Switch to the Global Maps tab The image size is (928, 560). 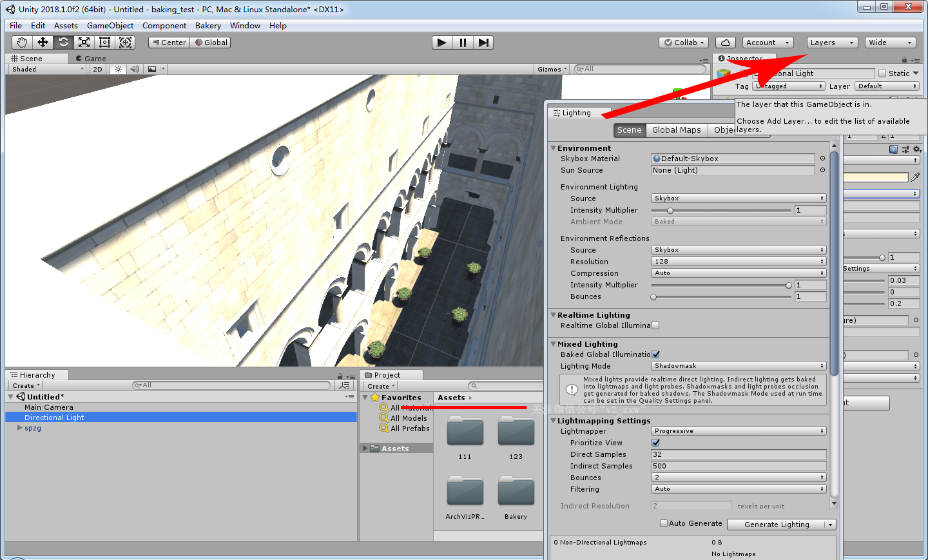pyautogui.click(x=676, y=130)
